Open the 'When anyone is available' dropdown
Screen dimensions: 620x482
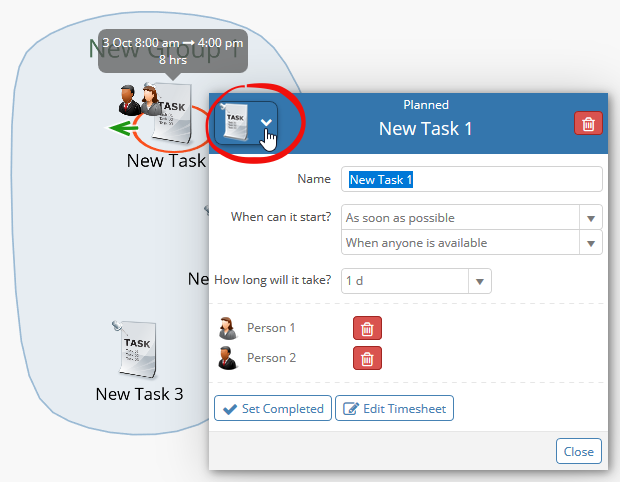tap(471, 242)
